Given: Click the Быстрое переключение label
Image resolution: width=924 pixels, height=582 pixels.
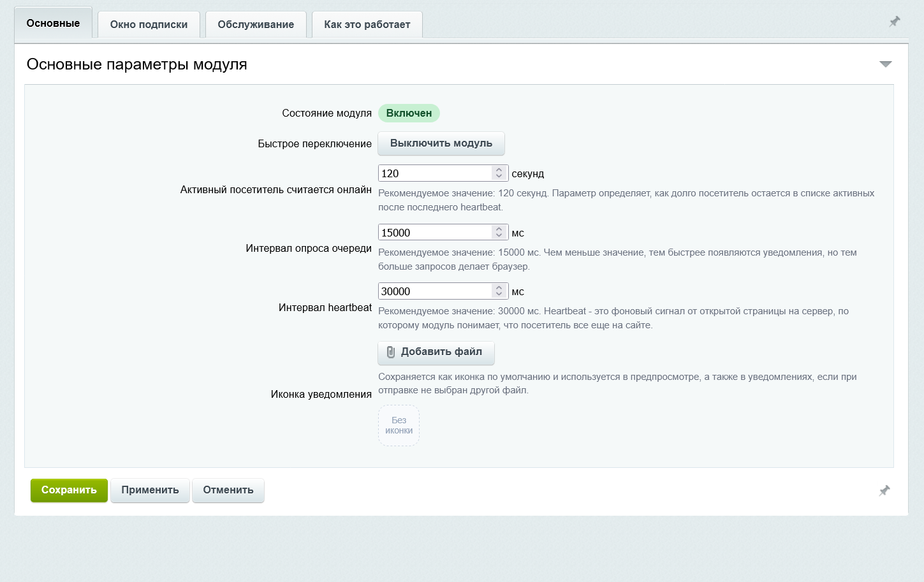Looking at the screenshot, I should 314,144.
